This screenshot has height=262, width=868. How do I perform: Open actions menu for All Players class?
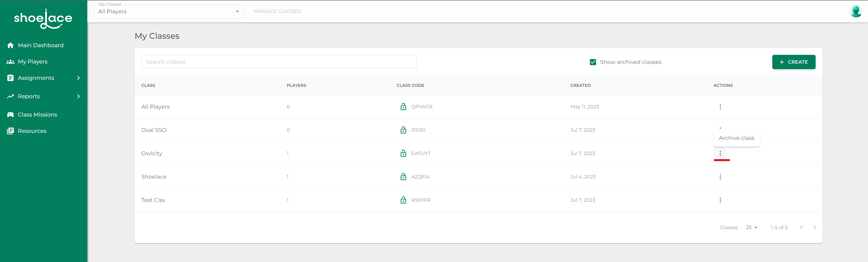720,107
